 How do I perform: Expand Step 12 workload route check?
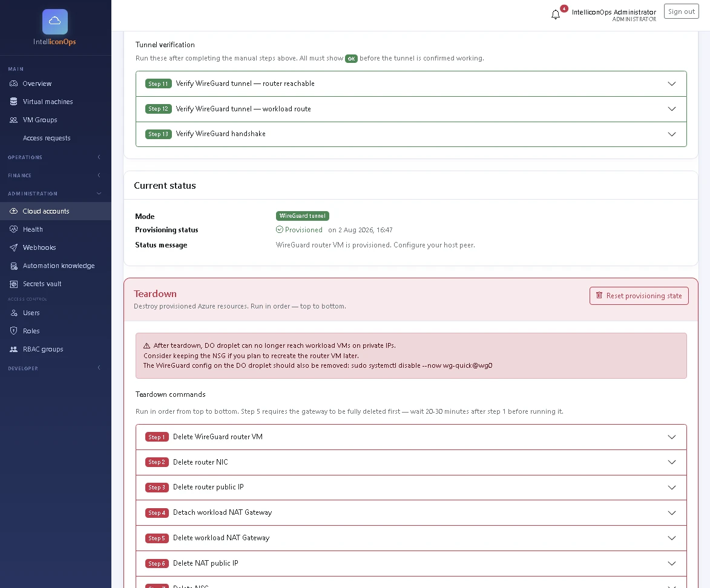coord(411,109)
